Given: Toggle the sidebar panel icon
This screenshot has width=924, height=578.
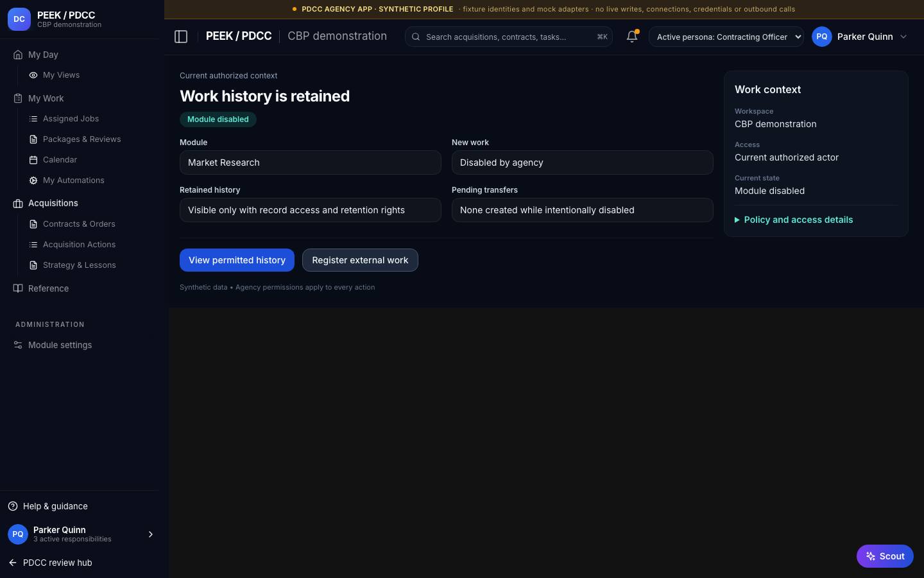Looking at the screenshot, I should [181, 37].
